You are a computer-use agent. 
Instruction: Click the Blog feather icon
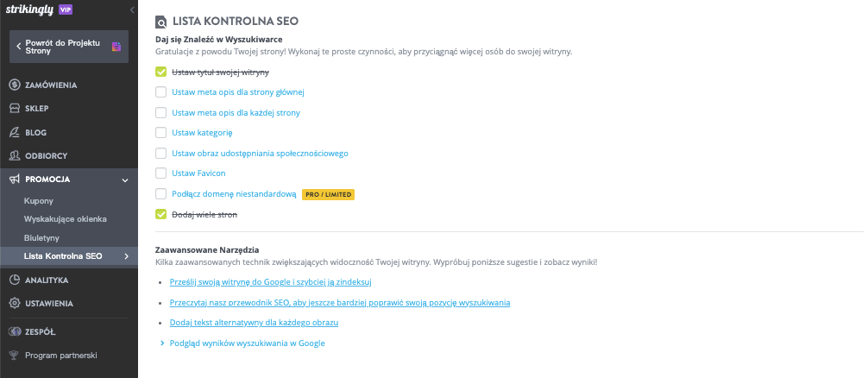click(x=15, y=132)
